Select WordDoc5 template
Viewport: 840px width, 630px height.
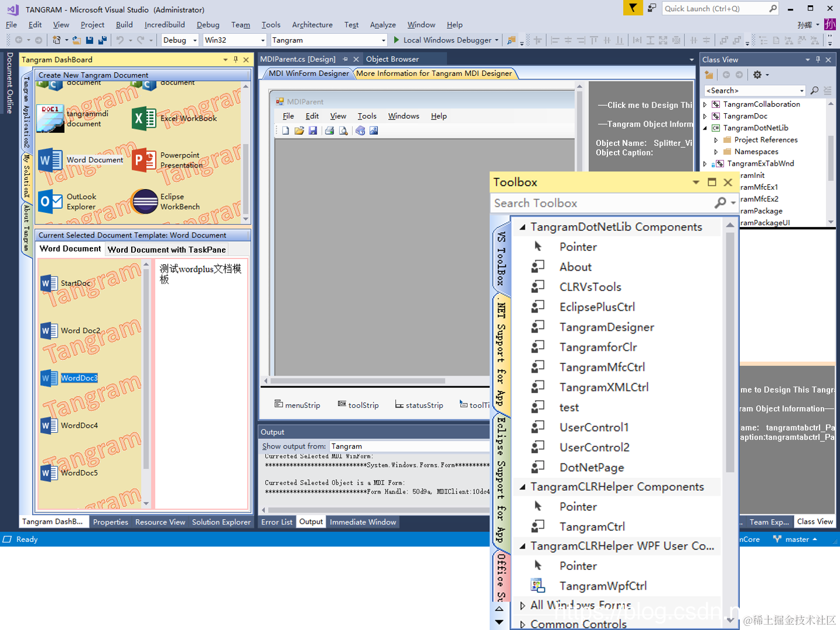69,473
